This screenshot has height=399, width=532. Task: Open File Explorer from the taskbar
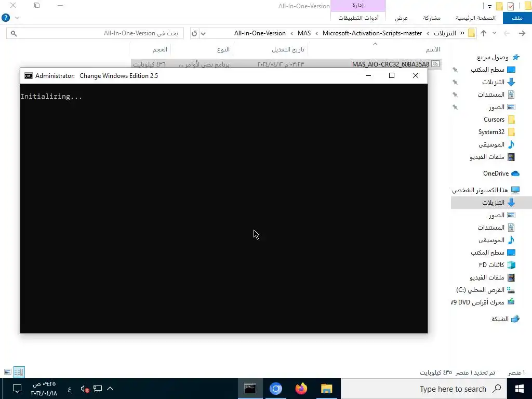coord(326,389)
